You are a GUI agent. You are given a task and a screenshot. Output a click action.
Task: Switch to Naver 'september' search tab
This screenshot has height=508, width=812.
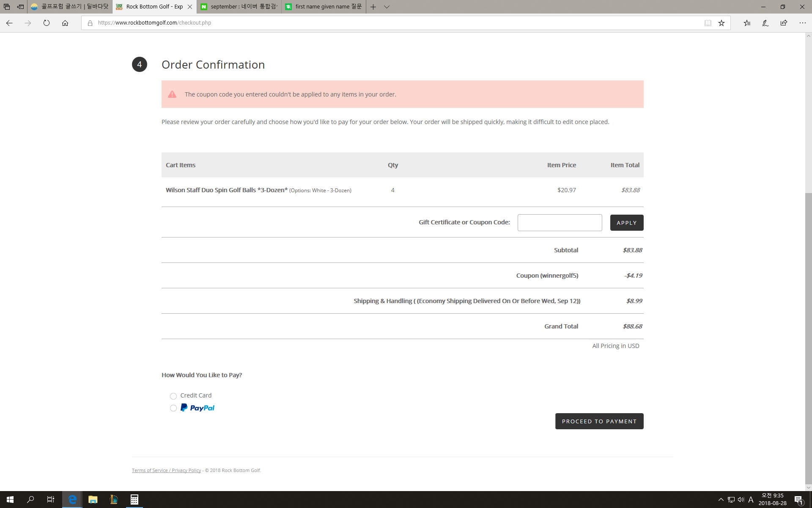coord(239,7)
